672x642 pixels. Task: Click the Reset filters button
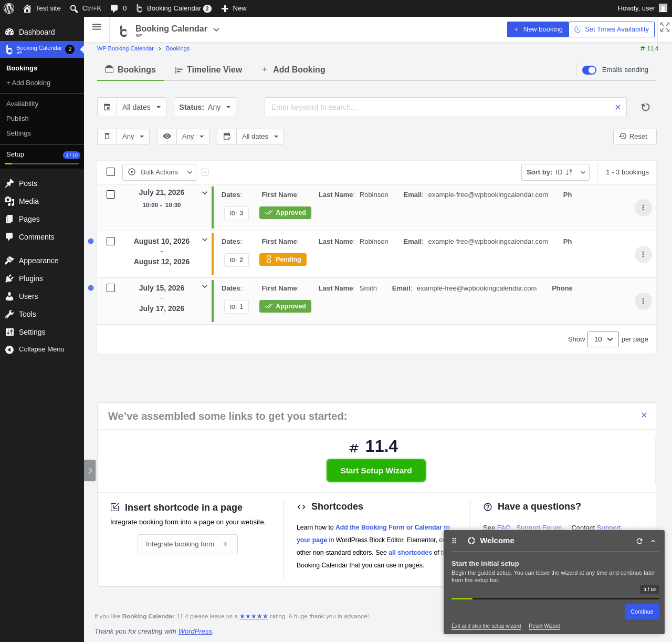click(635, 137)
